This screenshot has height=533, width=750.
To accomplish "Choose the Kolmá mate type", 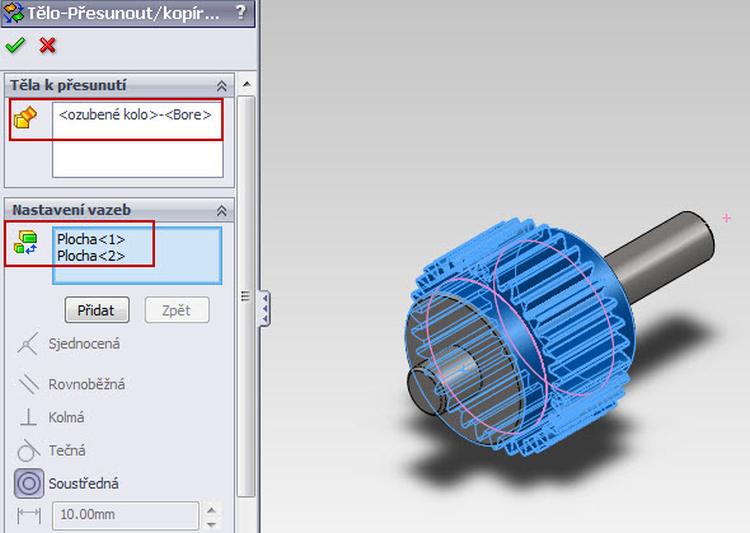I will pyautogui.click(x=51, y=417).
